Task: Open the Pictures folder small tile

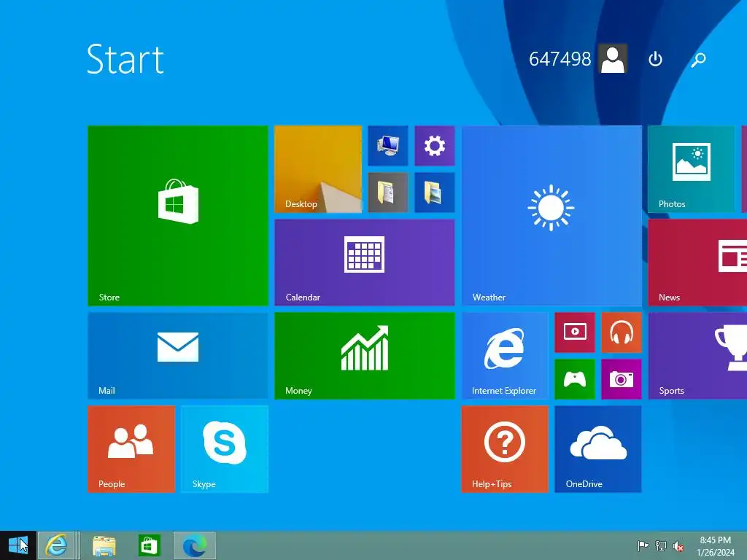Action: point(435,192)
